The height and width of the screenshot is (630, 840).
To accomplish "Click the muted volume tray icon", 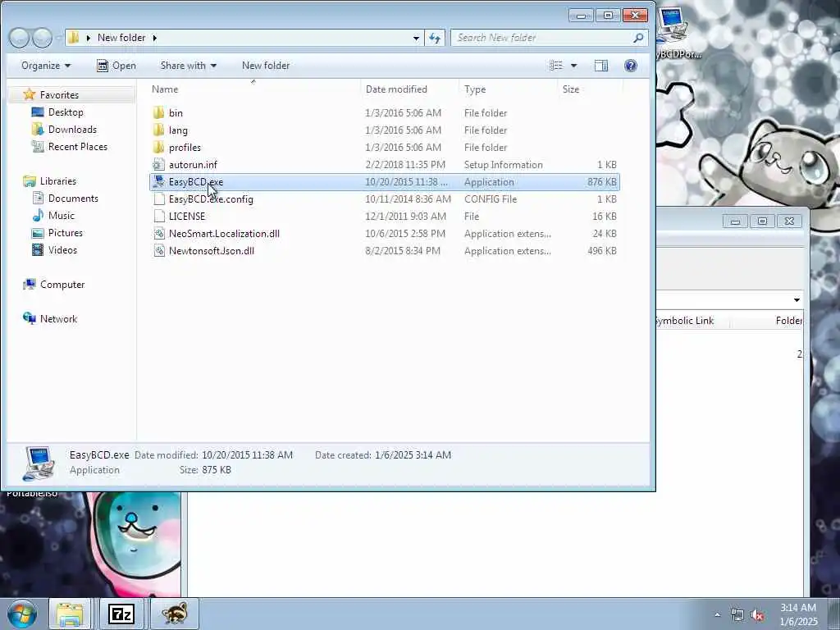I will point(757,615).
